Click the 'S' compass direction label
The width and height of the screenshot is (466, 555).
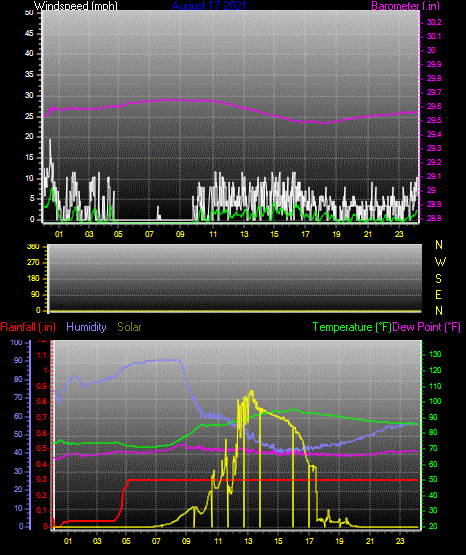[x=438, y=279]
